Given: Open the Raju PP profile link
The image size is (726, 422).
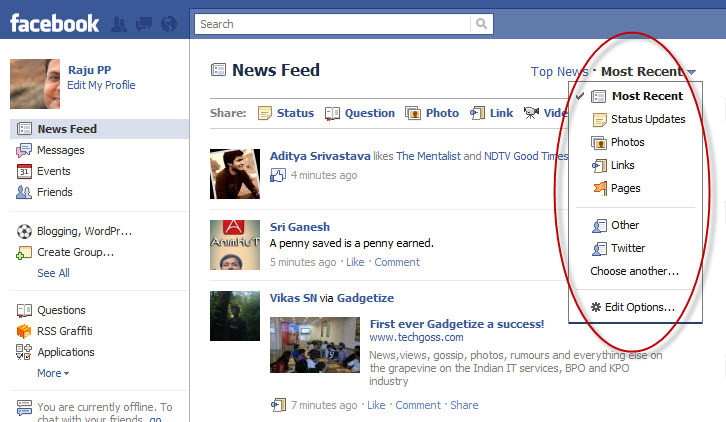Looking at the screenshot, I should [x=89, y=70].
